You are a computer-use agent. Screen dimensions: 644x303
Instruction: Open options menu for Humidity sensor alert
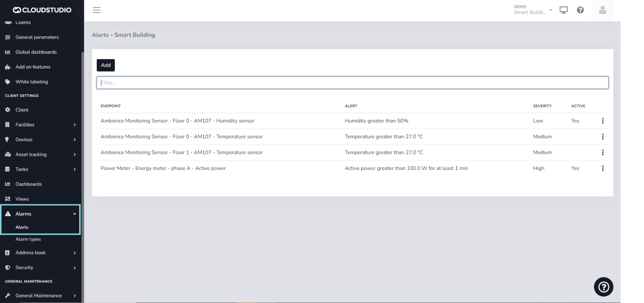pyautogui.click(x=602, y=121)
